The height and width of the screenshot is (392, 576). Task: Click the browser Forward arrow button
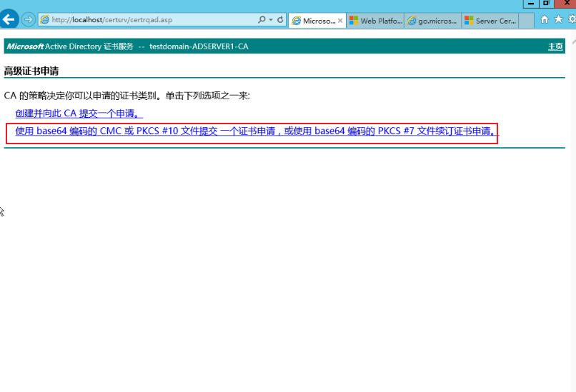pyautogui.click(x=29, y=19)
